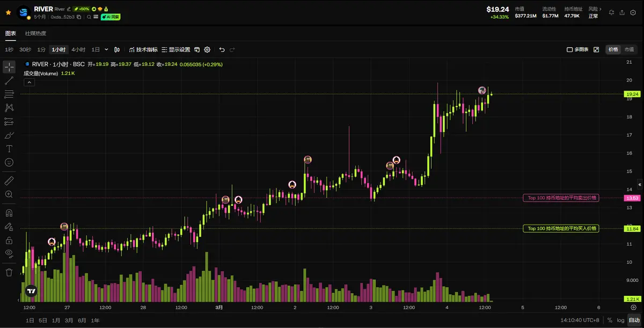Open the forecast and measurement tools

[9, 122]
